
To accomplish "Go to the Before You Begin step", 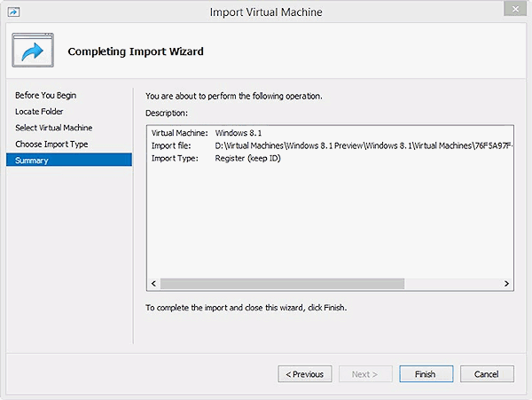I will click(44, 95).
